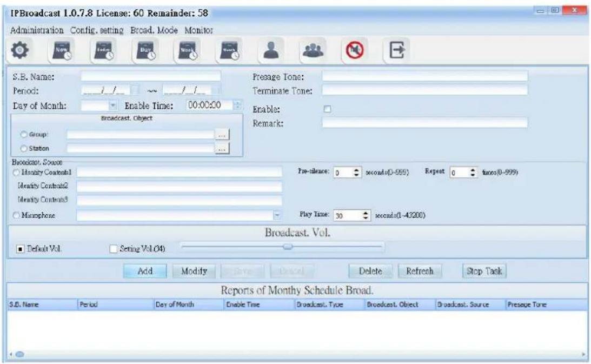The height and width of the screenshot is (364, 591).
Task: Click the Broadcast Vol. slider handle
Action: (288, 247)
